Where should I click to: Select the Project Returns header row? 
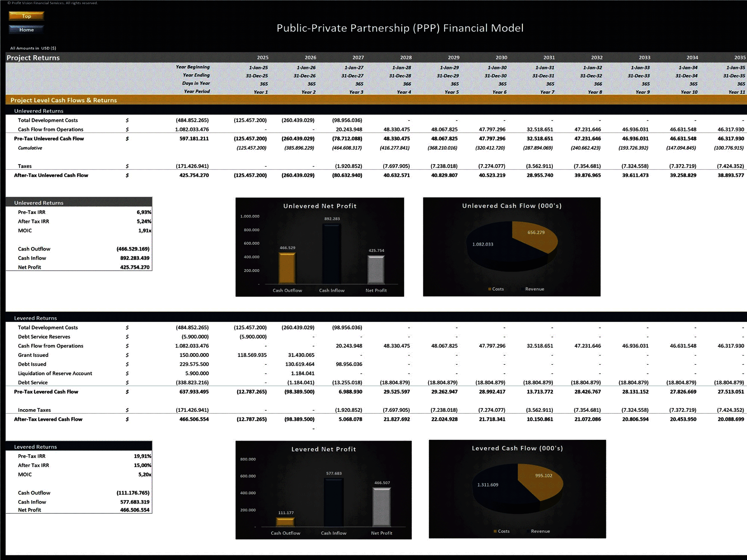click(x=33, y=58)
